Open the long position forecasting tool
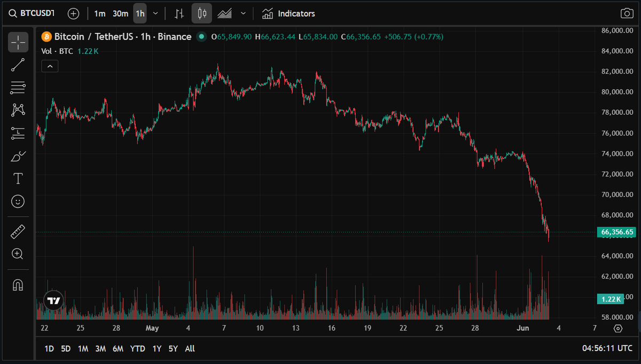The height and width of the screenshot is (364, 641). pos(18,133)
